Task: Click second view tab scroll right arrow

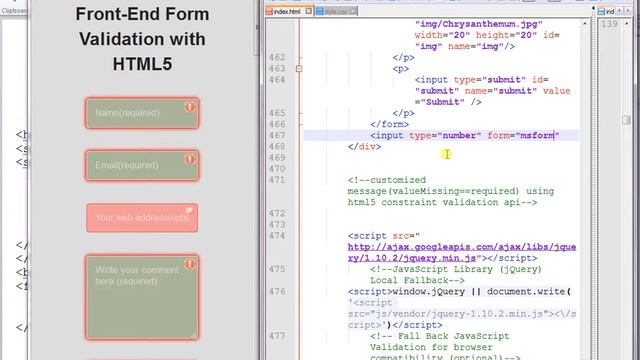Action: pyautogui.click(x=627, y=11)
